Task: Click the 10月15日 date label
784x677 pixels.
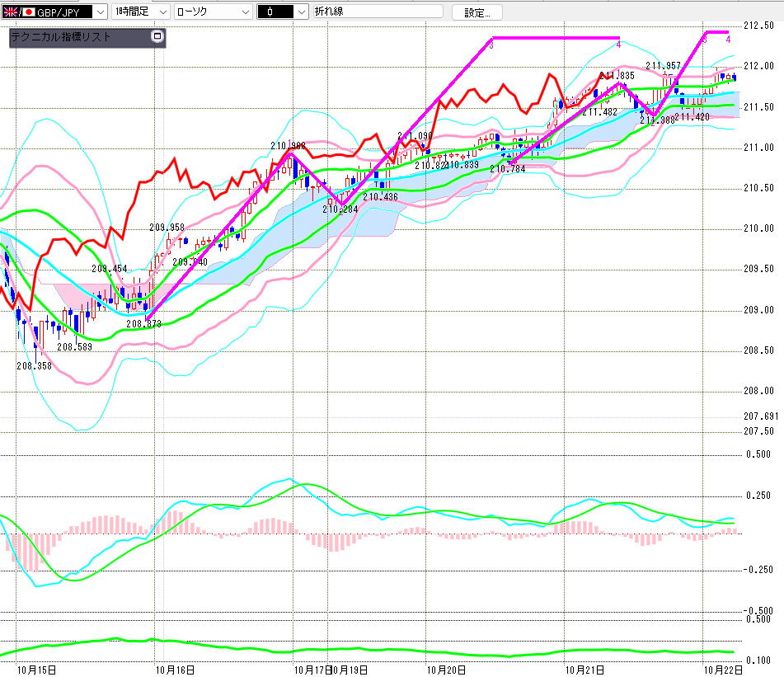Action: point(36,670)
